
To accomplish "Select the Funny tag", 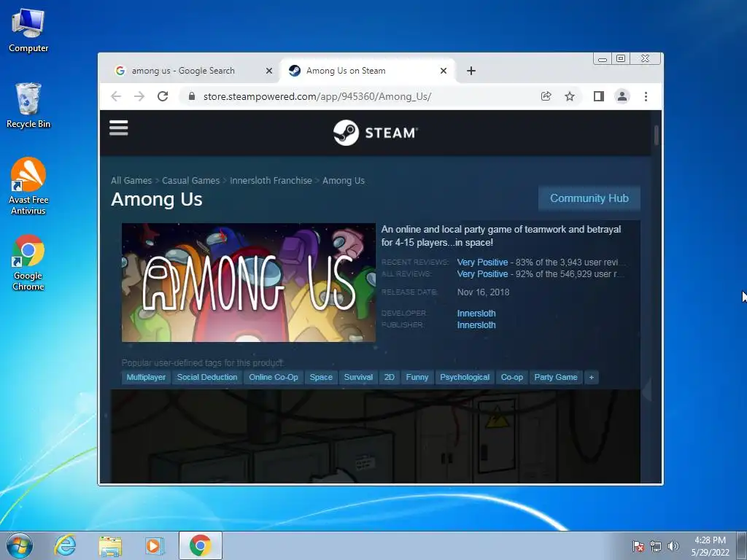I will (417, 377).
